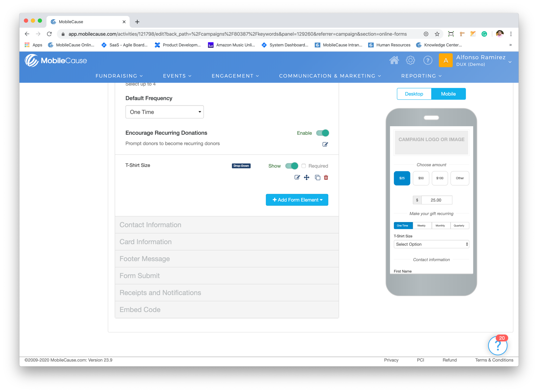The width and height of the screenshot is (538, 392).
Task: Choose the $50 amount in preview
Action: tap(421, 178)
